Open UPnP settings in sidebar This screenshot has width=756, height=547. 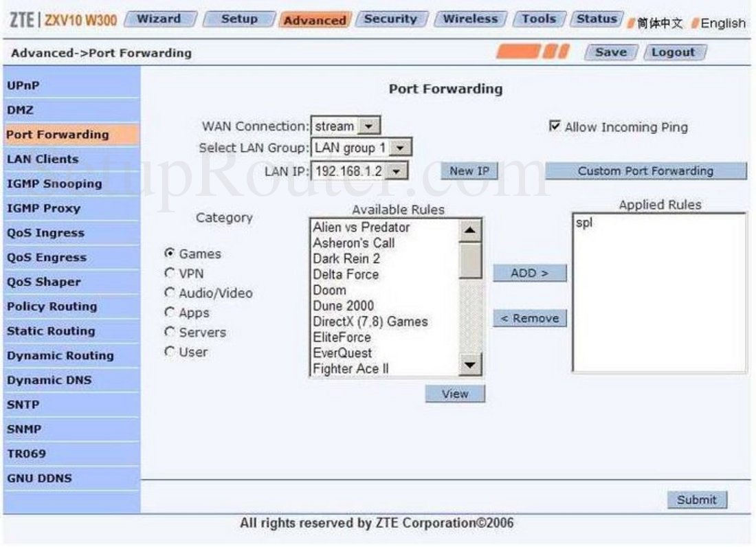[x=71, y=86]
